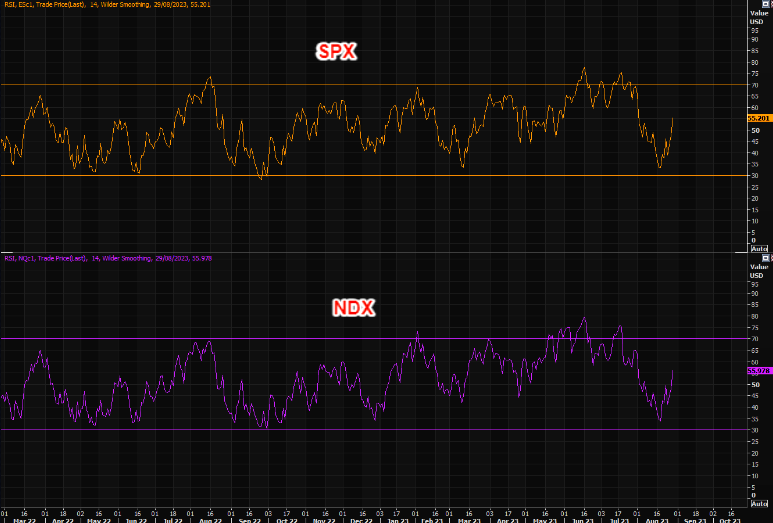Maximize the NDX RSI panel
The width and height of the screenshot is (773, 523).
(x=766, y=258)
